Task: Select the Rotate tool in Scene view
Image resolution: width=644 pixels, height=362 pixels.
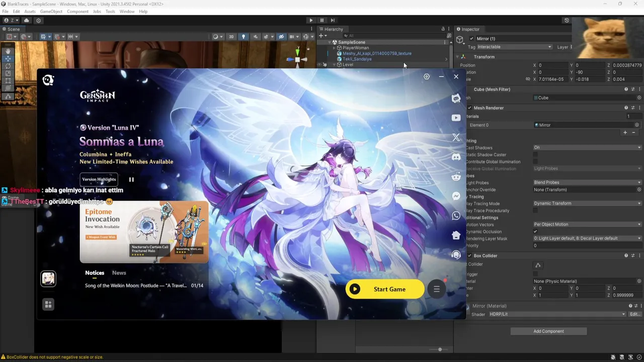Action: tap(8, 66)
